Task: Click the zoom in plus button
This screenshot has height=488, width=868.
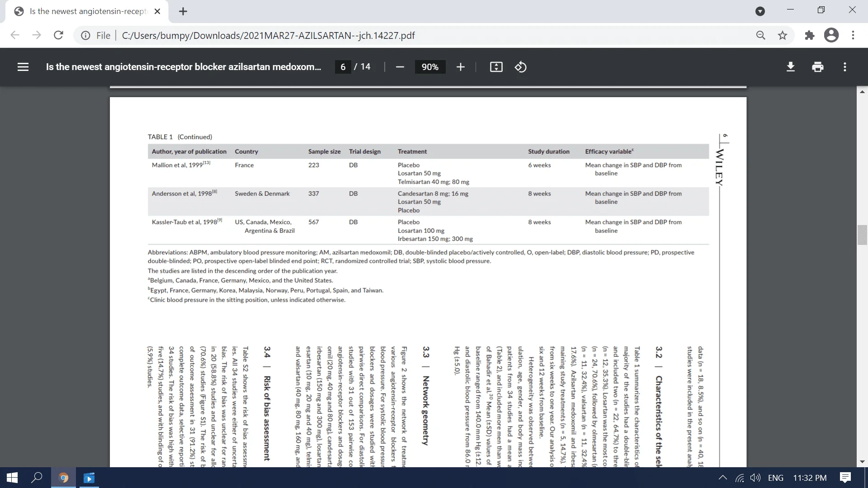Action: 460,67
